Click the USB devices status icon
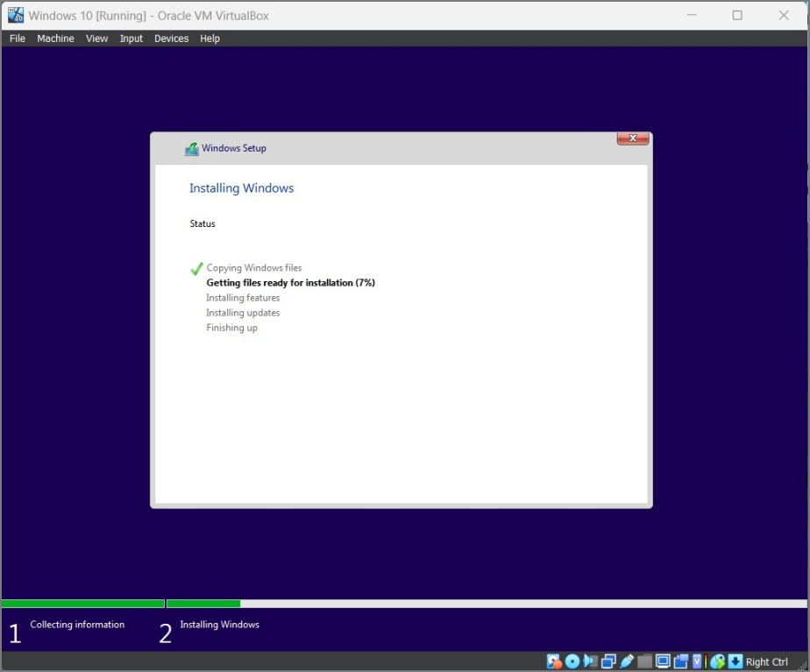 [x=626, y=661]
